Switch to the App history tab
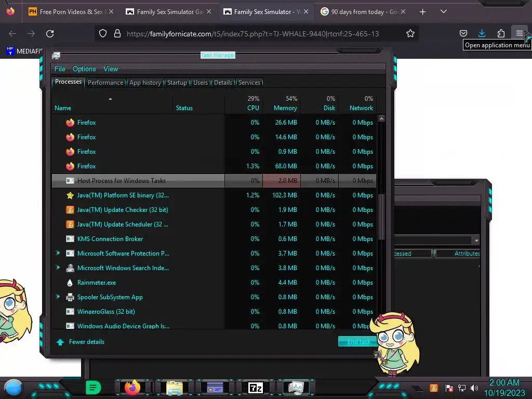Image resolution: width=532 pixels, height=399 pixels. click(x=145, y=83)
